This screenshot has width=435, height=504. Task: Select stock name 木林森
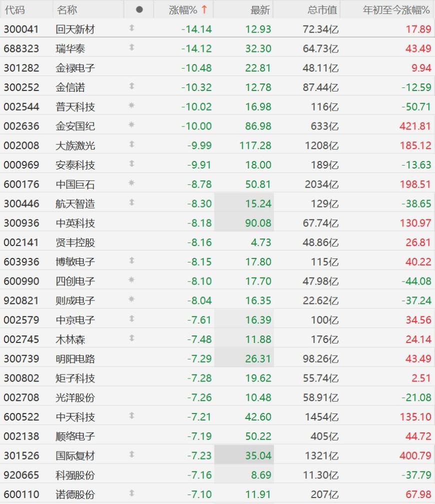tap(70, 339)
